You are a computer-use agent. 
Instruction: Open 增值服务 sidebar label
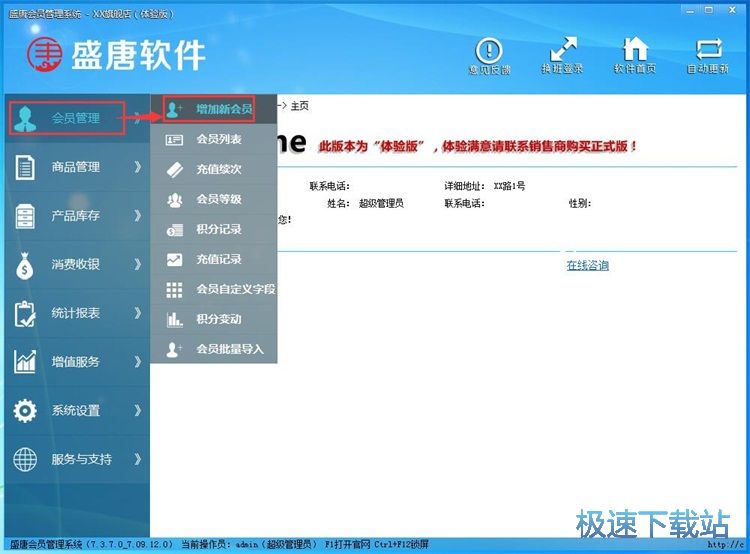pos(76,362)
